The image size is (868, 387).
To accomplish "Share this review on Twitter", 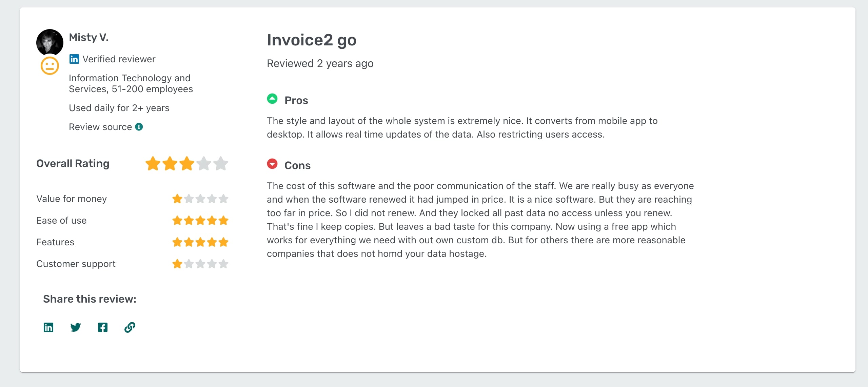I will (x=75, y=327).
